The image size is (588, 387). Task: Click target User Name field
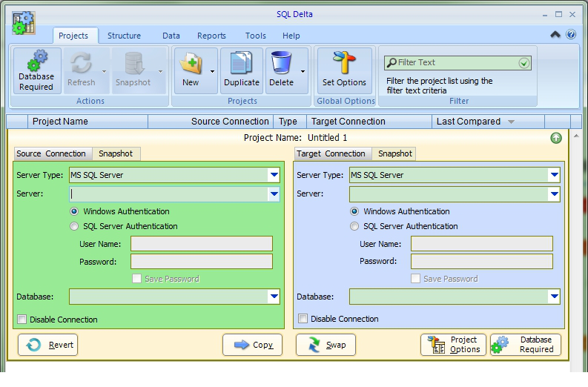(482, 244)
